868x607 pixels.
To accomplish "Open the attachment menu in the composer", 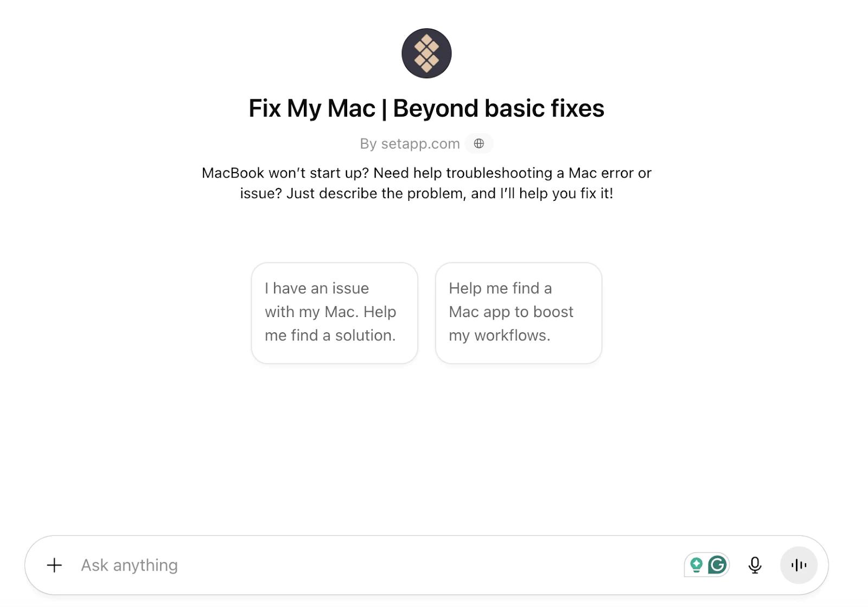I will click(54, 565).
